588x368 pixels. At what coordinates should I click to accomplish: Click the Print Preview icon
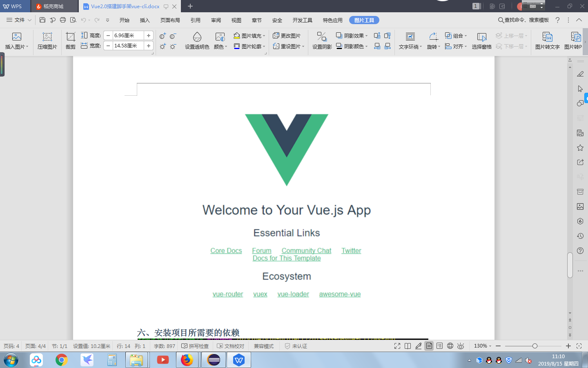(x=73, y=20)
